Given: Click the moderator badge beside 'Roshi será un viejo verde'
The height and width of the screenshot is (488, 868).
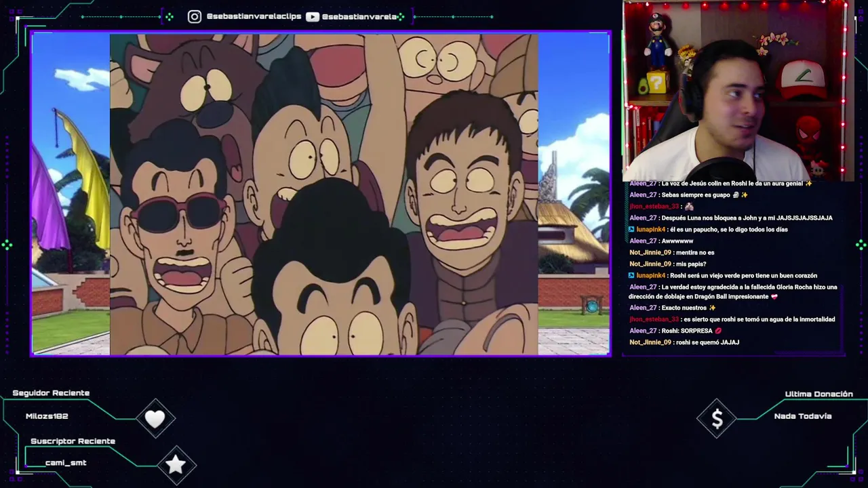Looking at the screenshot, I should [632, 275].
